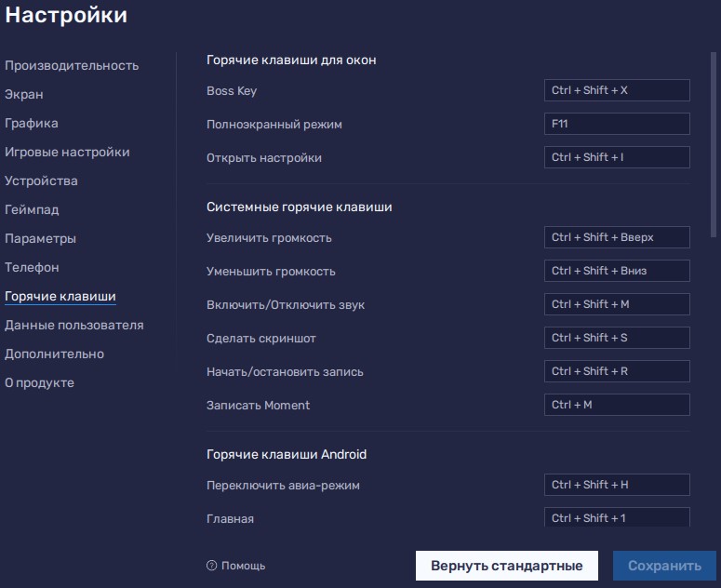
Task: Click the Сохранить button
Action: pyautogui.click(x=664, y=566)
